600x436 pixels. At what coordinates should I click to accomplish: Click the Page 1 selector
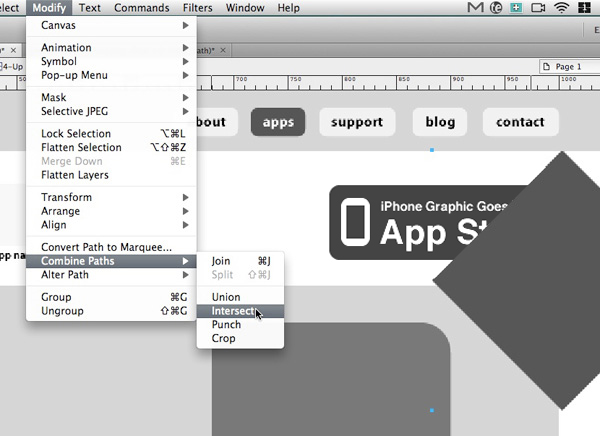pyautogui.click(x=569, y=67)
